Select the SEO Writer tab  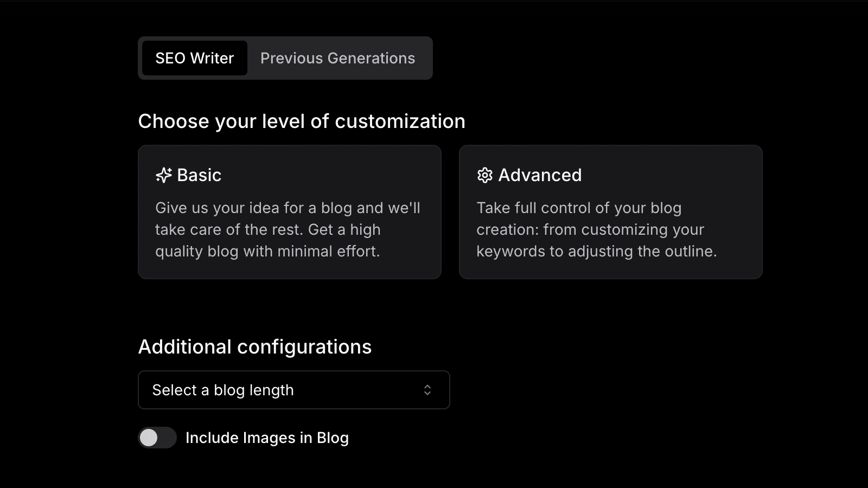tap(195, 58)
